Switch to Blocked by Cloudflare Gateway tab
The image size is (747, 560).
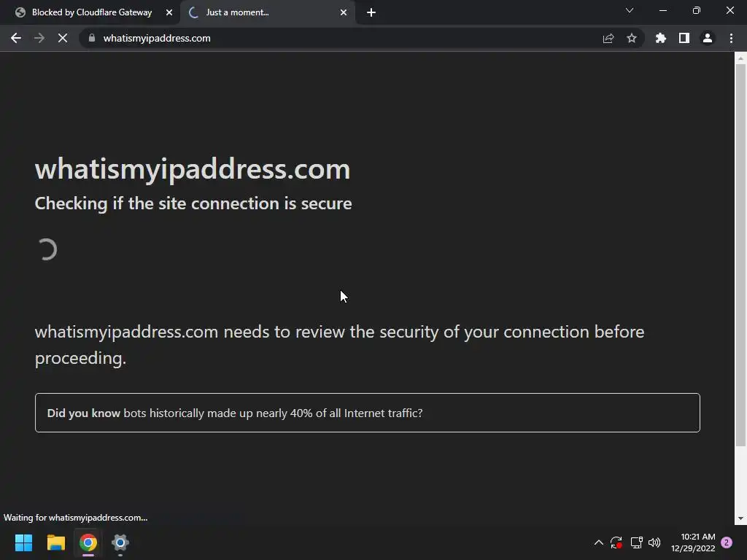90,12
